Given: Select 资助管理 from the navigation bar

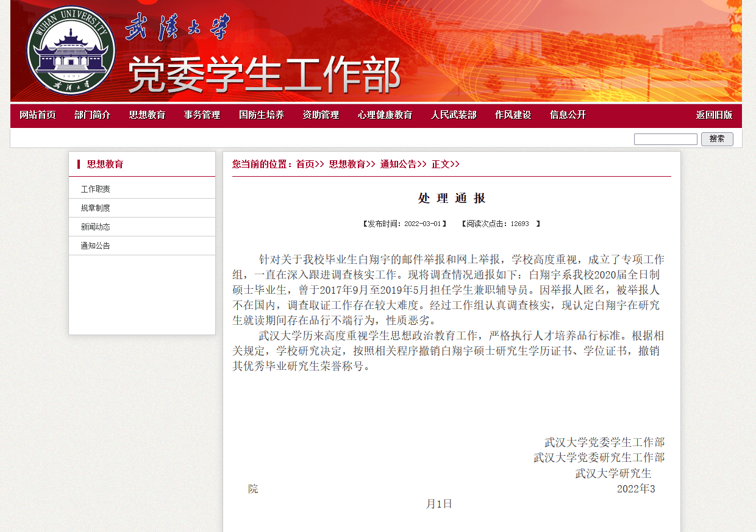Looking at the screenshot, I should tap(321, 115).
